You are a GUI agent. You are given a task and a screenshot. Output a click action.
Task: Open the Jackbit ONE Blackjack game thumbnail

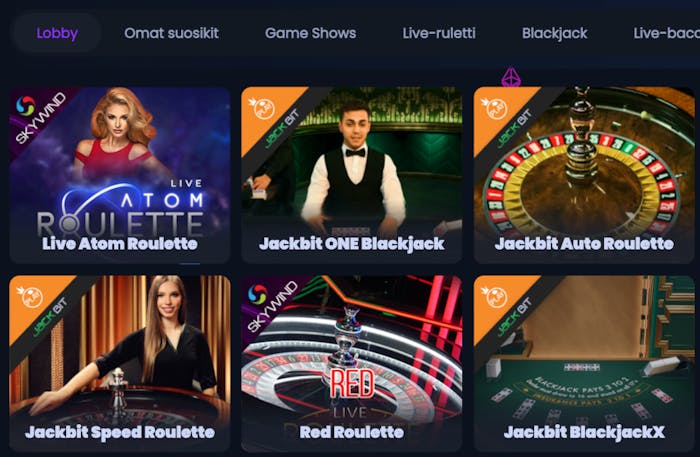pyautogui.click(x=351, y=174)
